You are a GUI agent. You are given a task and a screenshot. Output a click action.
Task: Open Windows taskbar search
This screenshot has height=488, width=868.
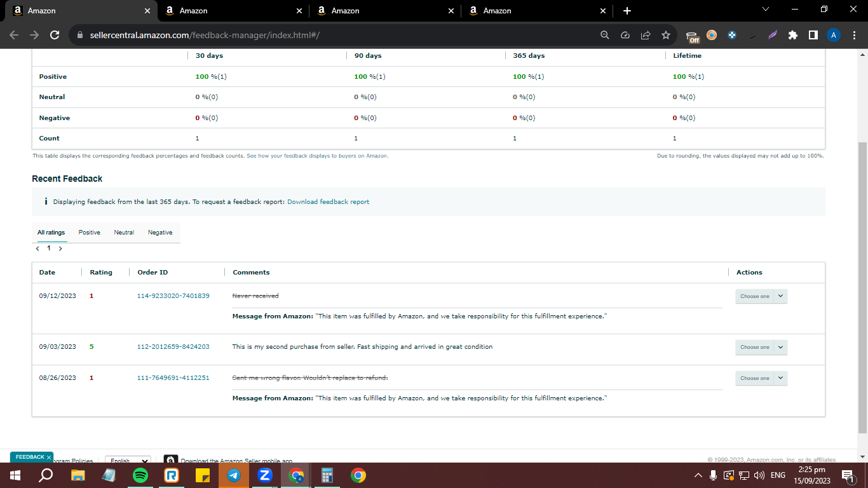[x=46, y=475]
